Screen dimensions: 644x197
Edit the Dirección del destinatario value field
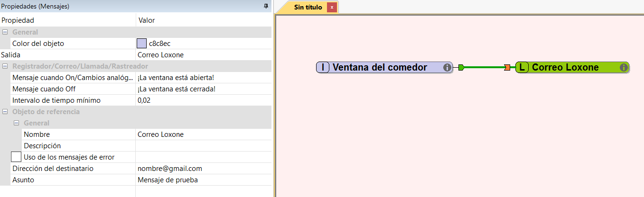coord(203,169)
